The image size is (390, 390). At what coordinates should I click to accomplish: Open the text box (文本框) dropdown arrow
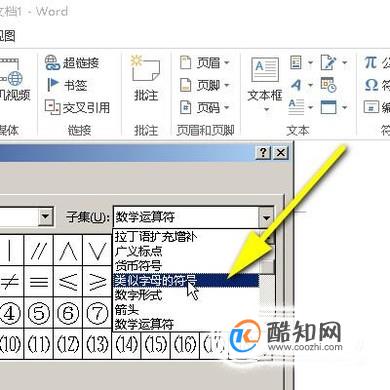coord(266,109)
